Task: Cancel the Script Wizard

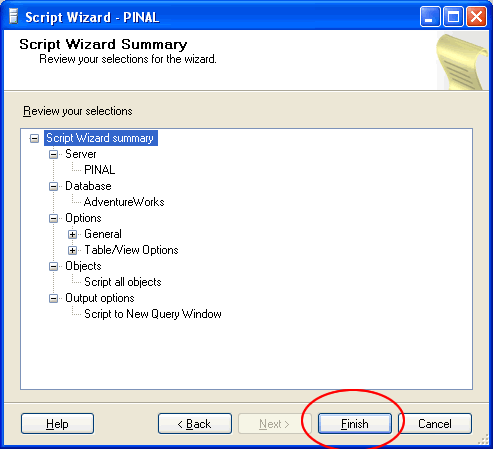Action: pos(435,424)
